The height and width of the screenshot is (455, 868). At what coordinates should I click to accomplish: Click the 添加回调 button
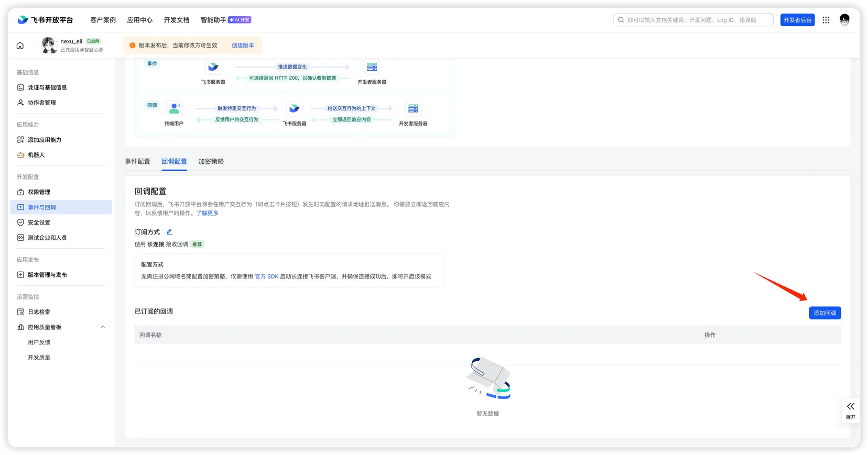click(x=824, y=313)
